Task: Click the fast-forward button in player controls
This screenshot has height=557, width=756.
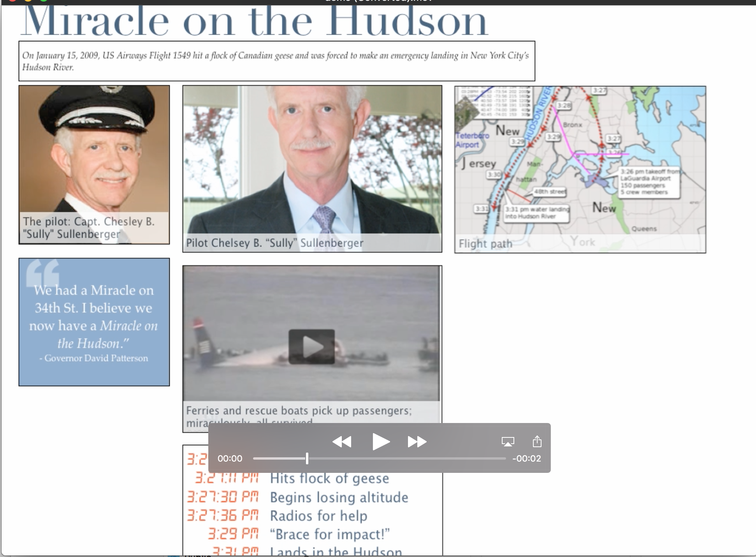Action: (x=417, y=442)
